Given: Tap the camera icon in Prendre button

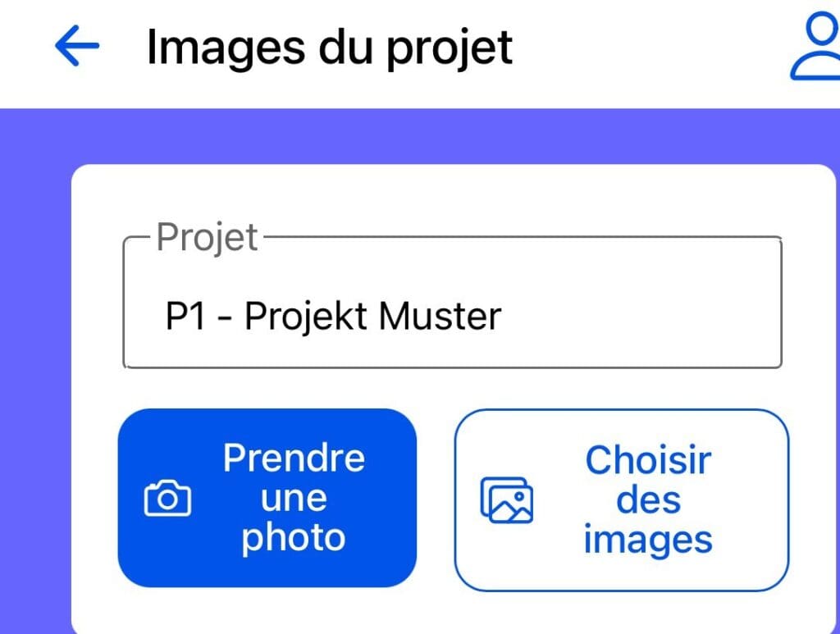Looking at the screenshot, I should [167, 499].
